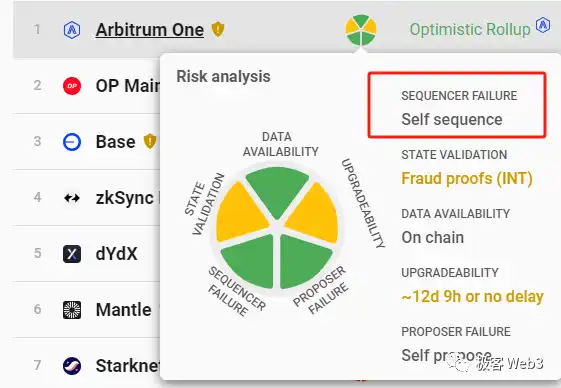The width and height of the screenshot is (561, 388).
Task: Click the yellow Upgradeability pie slice
Action: (x=314, y=214)
